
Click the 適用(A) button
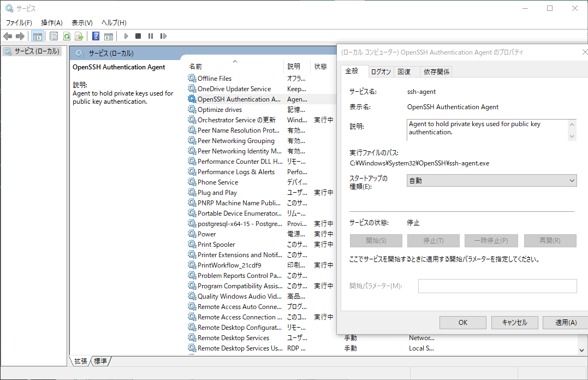pyautogui.click(x=565, y=322)
